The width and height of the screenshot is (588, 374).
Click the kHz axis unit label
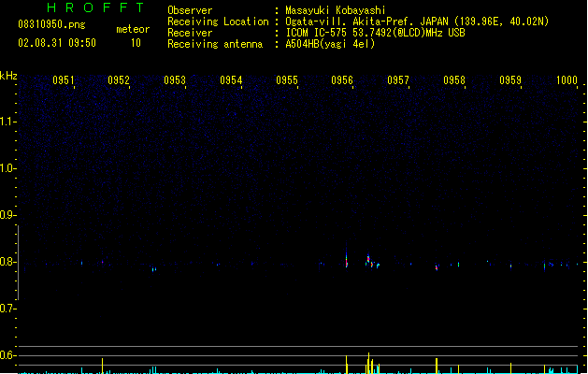8,76
